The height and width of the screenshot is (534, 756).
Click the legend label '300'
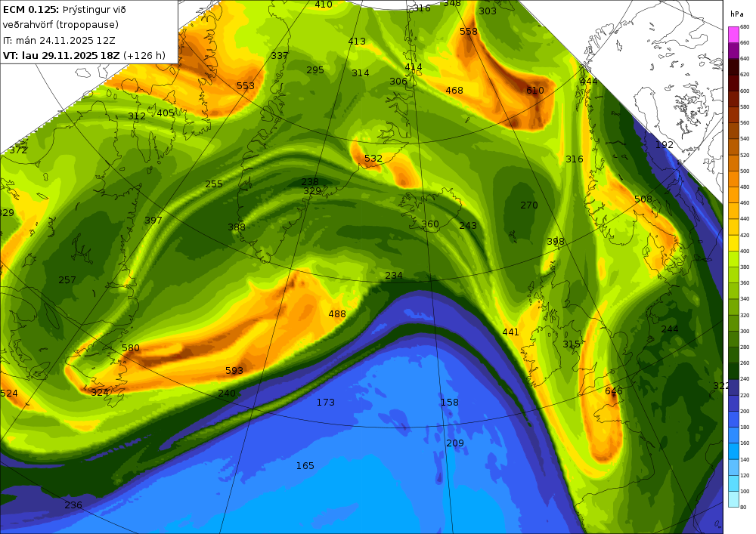point(745,332)
